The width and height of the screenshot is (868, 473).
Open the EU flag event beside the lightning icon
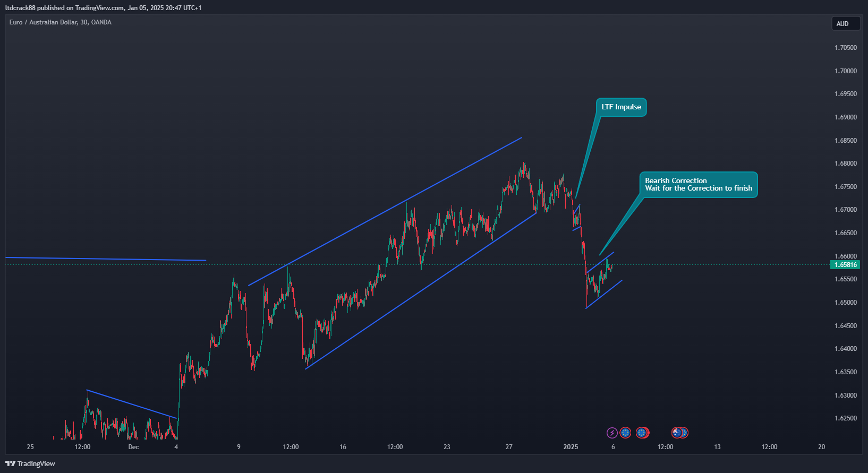(x=625, y=433)
